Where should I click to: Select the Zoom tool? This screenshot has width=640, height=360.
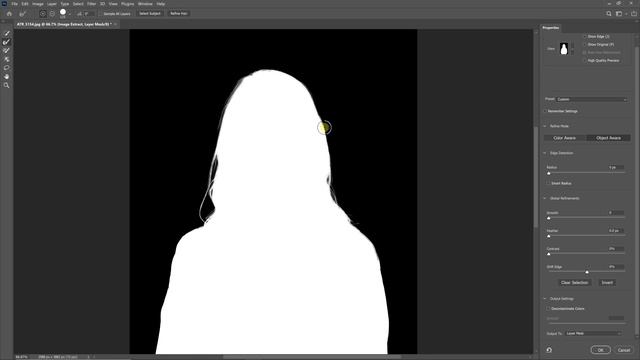pyautogui.click(x=7, y=85)
